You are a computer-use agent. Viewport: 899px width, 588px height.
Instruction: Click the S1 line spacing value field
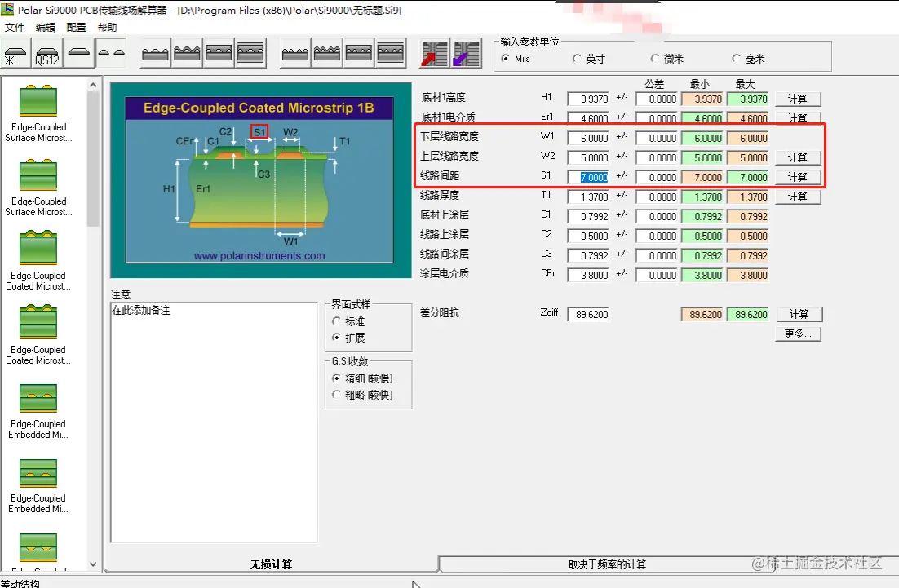point(588,177)
